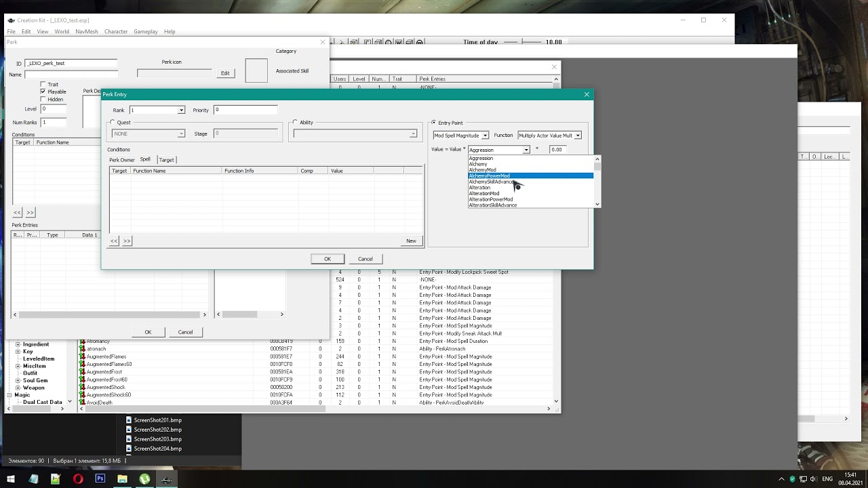This screenshot has width=868, height=488.
Task: Switch to the Spell conditions tab
Action: [x=145, y=159]
